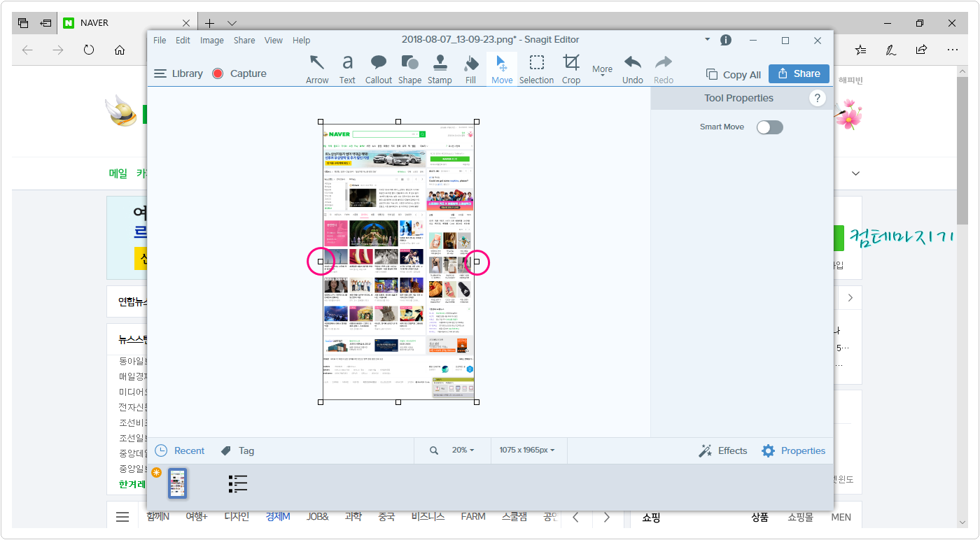Viewport: 980px width, 540px height.
Task: Open 쇼핑몰 in Naver shopping section
Action: coord(800,517)
